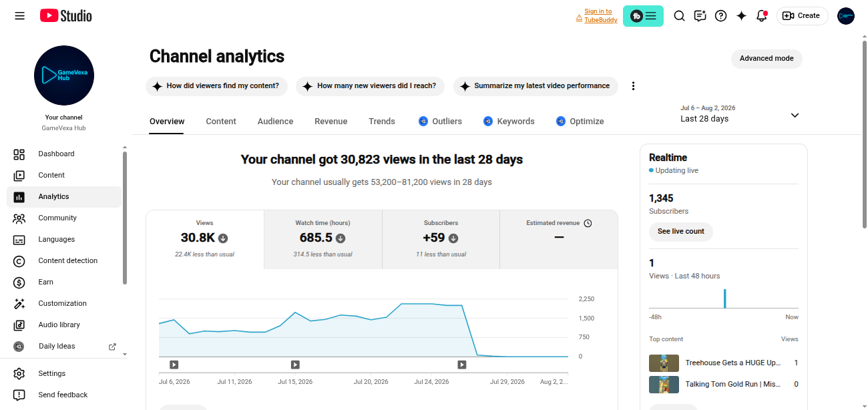Click the 'Talking Tom Gold Run | Mis...' title text
This screenshot has width=868, height=410.
[733, 385]
